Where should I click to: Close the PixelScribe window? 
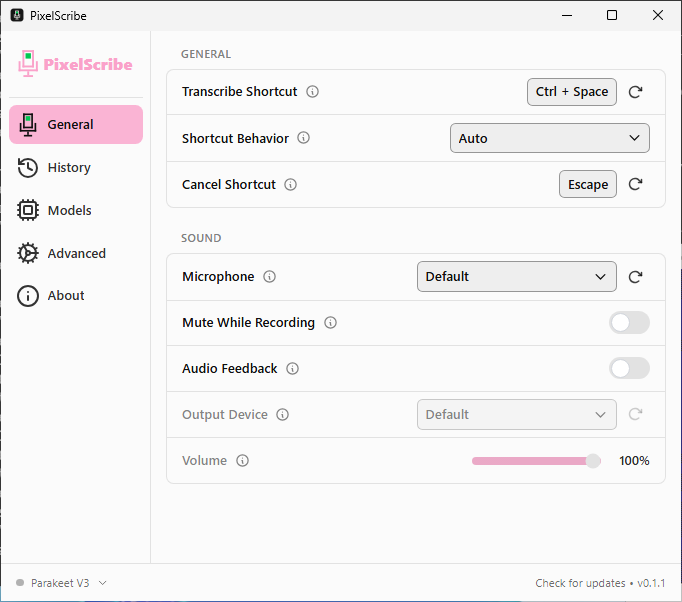coord(658,15)
